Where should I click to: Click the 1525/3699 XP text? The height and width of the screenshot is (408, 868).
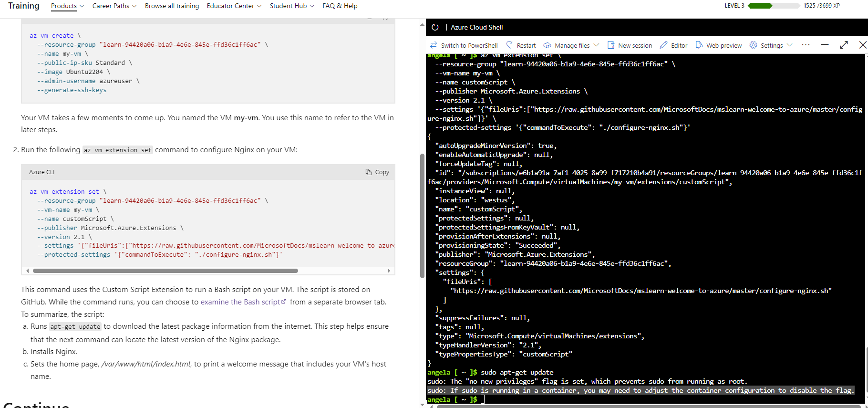coord(822,6)
